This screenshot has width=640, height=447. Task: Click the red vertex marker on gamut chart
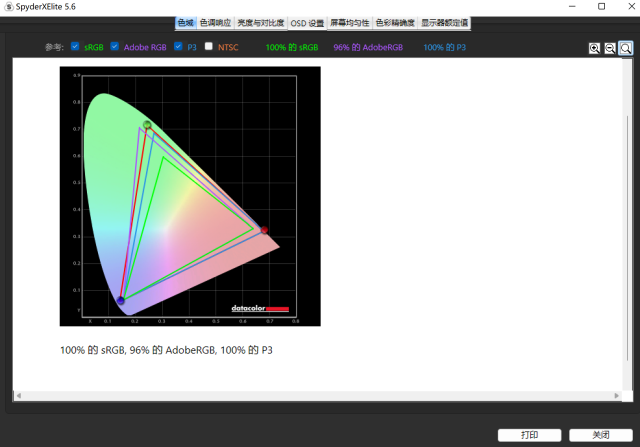264,230
